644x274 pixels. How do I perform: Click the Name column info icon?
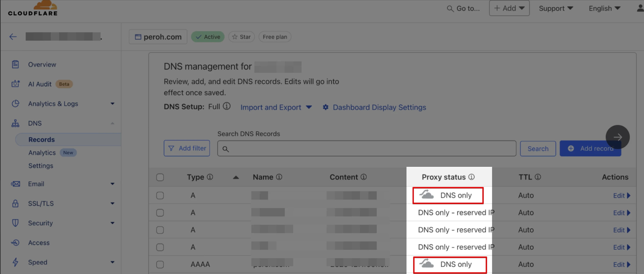click(279, 177)
